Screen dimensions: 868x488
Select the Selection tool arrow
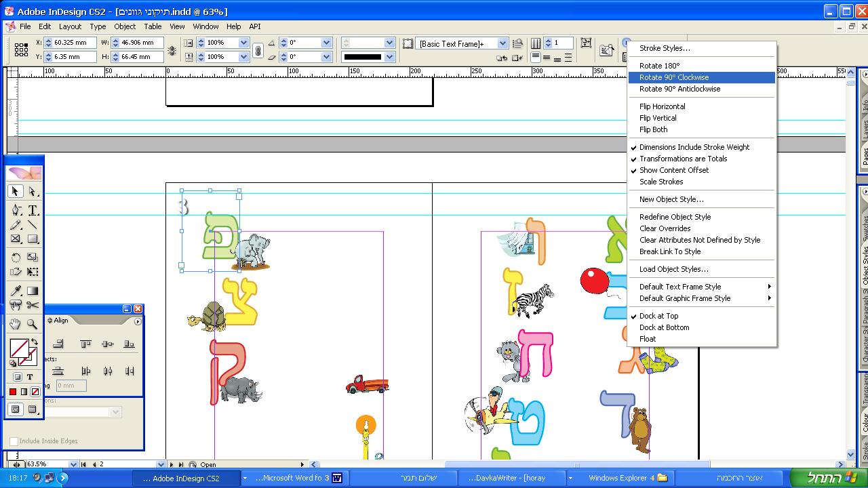click(15, 192)
